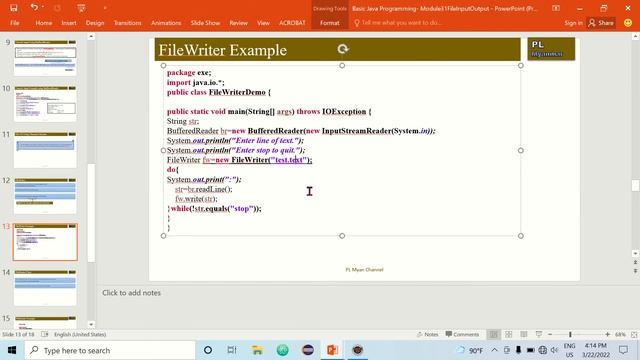Open Cortana circle icon
Screen dimensions: 640x360
pyautogui.click(x=208, y=350)
